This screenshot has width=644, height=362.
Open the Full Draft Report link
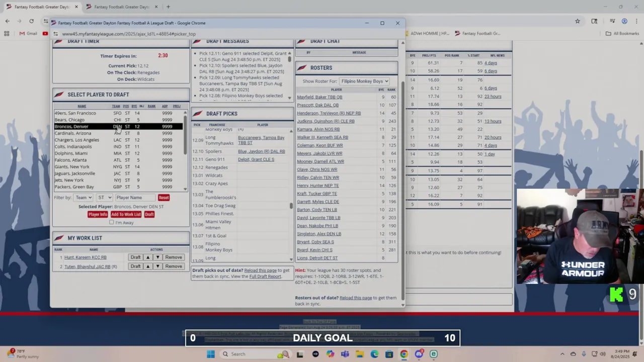(x=265, y=276)
